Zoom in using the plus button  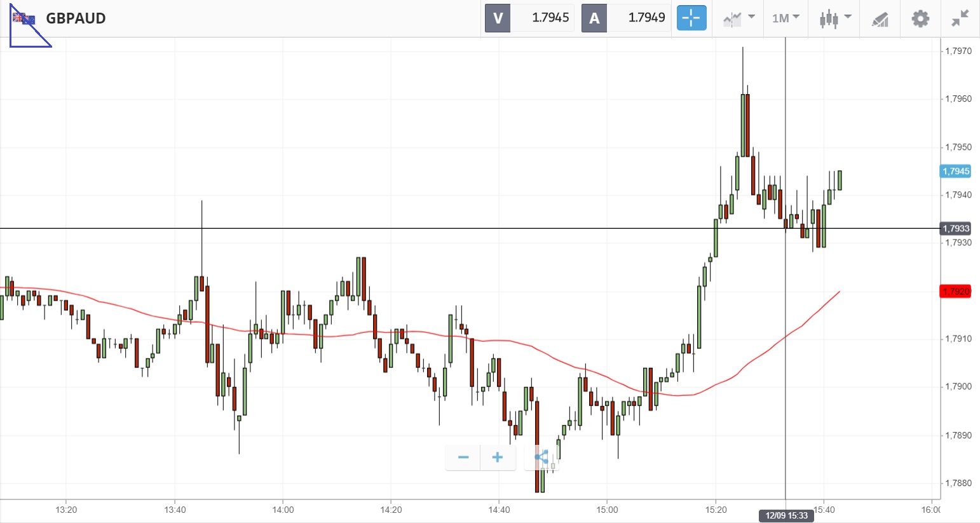coord(498,458)
